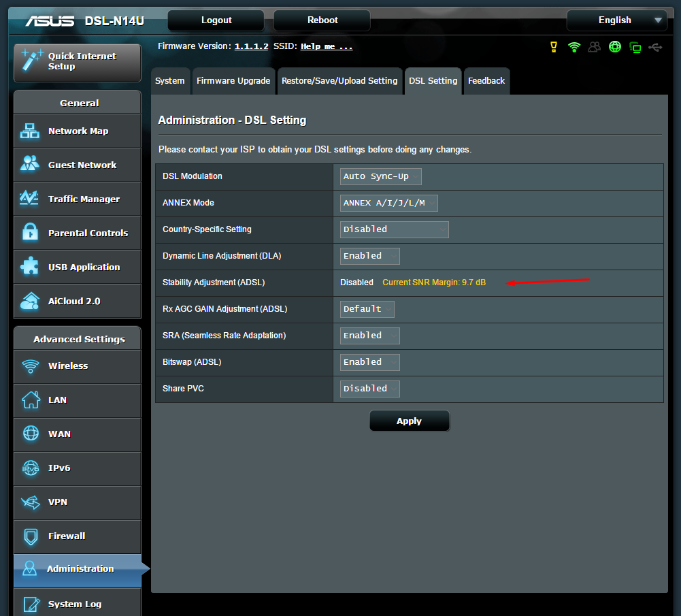Open the Rx AGC GAIN Adjustment dropdown
This screenshot has height=616, width=681.
(367, 309)
